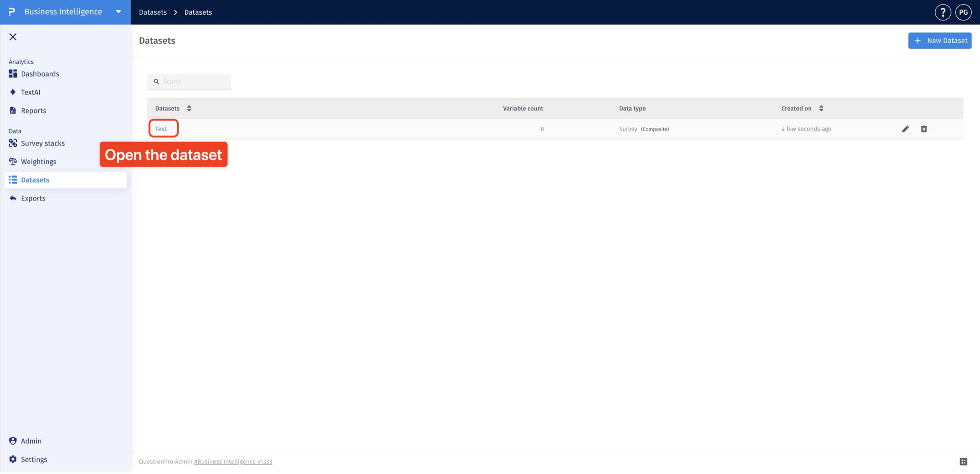
Task: Click the Survey stacks icon
Action: coord(13,143)
